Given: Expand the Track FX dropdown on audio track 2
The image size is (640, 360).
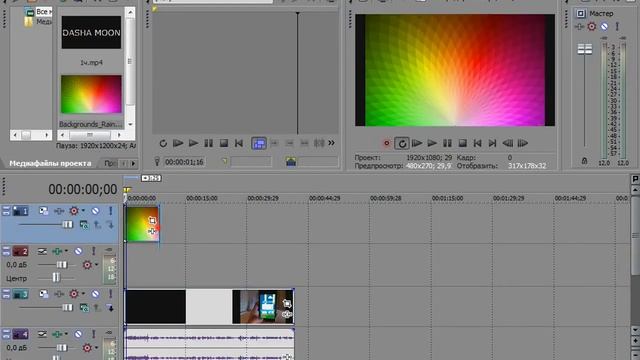Looking at the screenshot, I should pos(66,251).
